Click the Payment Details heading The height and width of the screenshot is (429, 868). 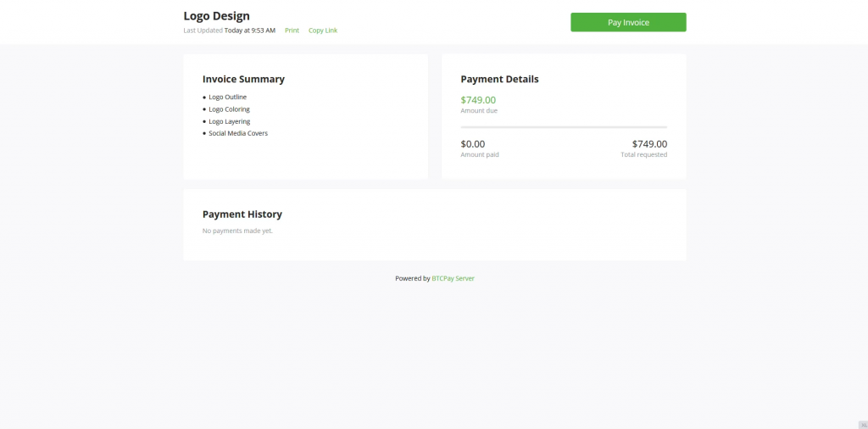point(499,79)
